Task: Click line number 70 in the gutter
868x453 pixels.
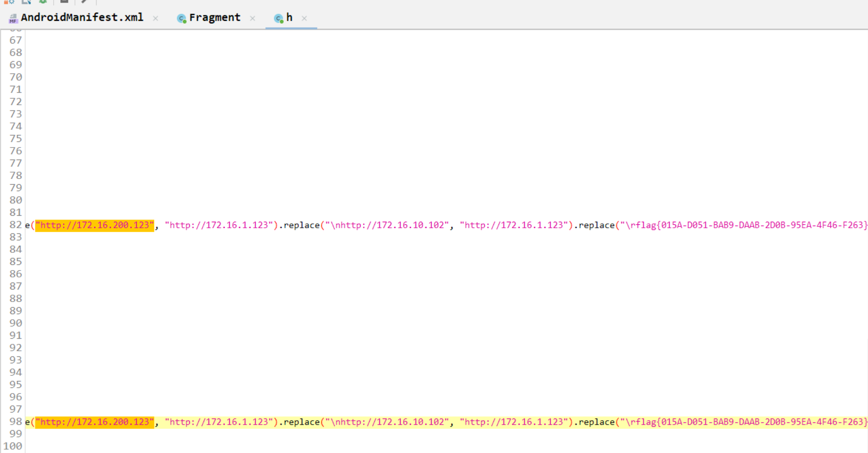Action: [16, 77]
